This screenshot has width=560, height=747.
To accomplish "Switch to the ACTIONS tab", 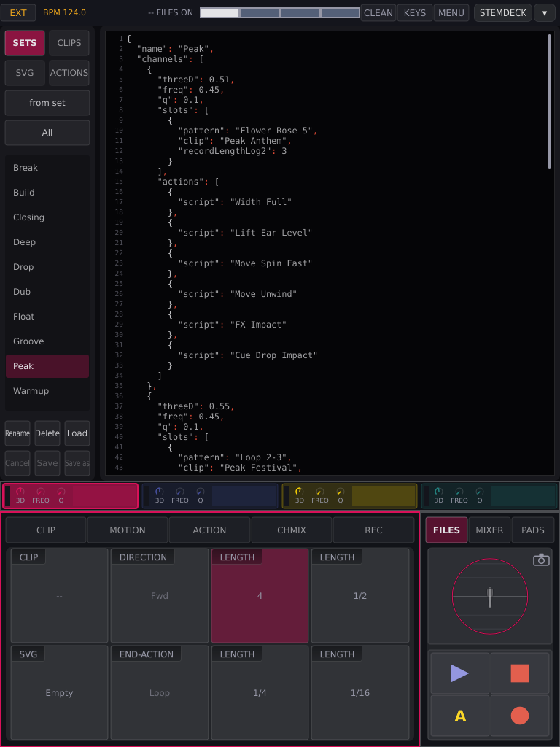I will (69, 73).
